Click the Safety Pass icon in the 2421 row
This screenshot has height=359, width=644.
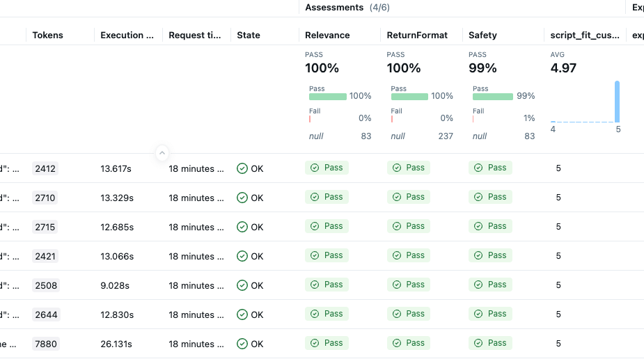click(x=478, y=255)
